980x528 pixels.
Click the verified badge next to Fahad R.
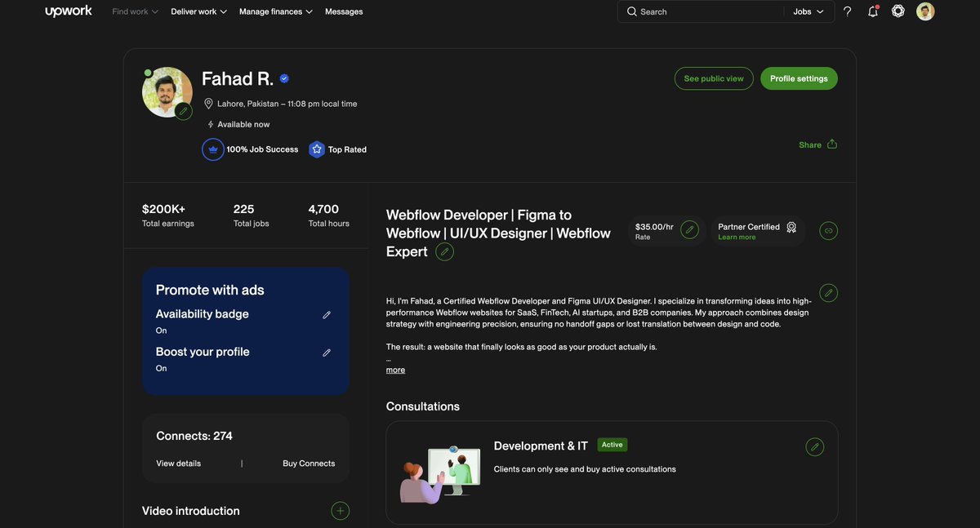click(x=284, y=78)
